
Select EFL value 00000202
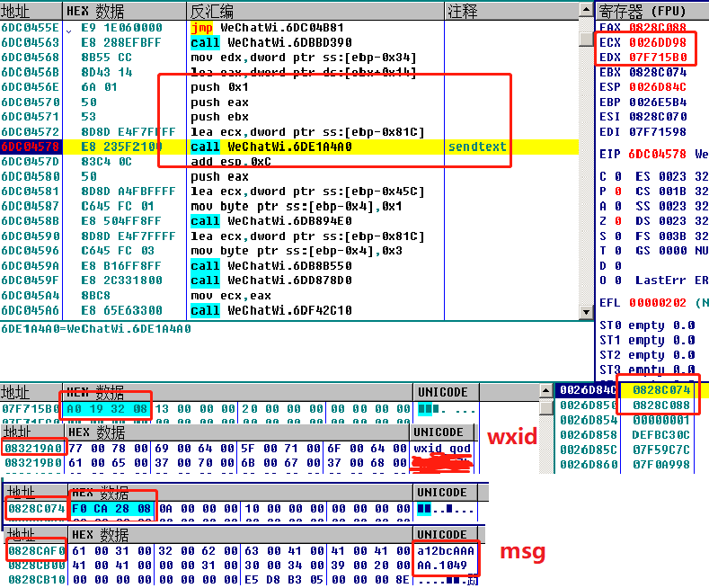point(658,303)
